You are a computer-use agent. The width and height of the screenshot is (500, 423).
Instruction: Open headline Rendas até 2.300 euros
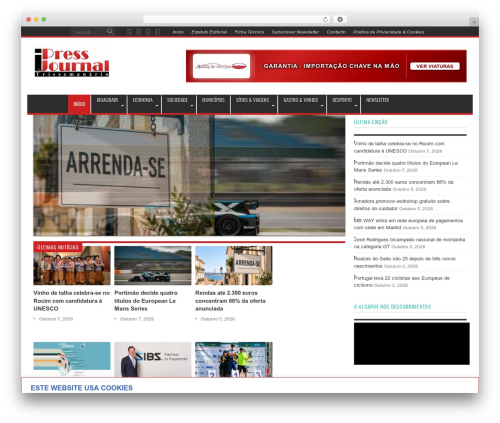tap(230, 301)
